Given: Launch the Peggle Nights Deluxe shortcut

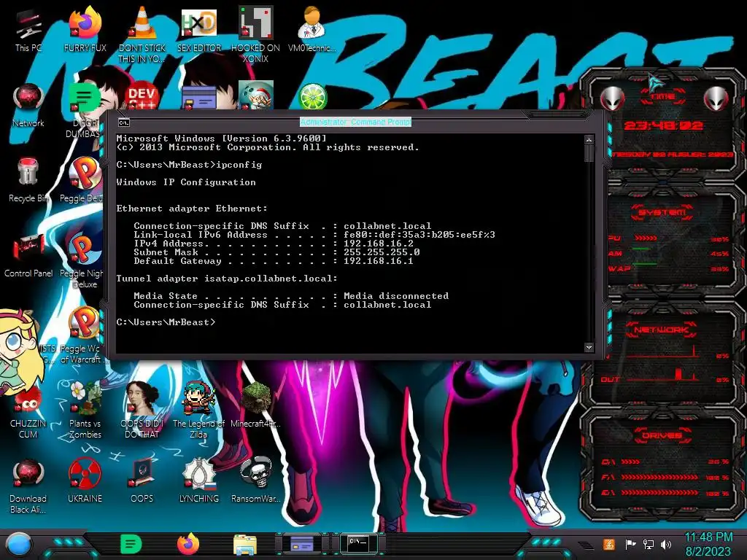Looking at the screenshot, I should coord(84,260).
